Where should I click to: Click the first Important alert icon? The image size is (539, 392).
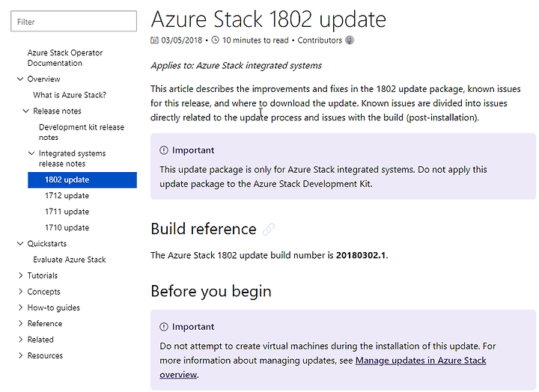pyautogui.click(x=164, y=150)
